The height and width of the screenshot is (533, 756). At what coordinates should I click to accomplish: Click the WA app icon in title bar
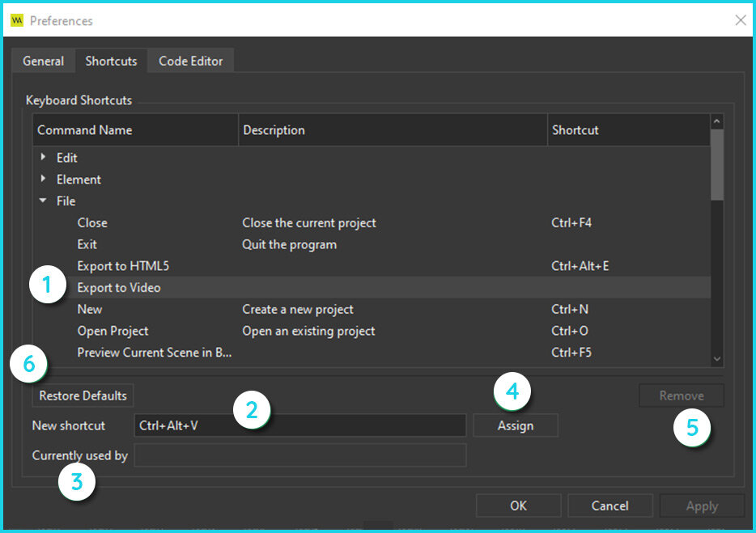17,20
